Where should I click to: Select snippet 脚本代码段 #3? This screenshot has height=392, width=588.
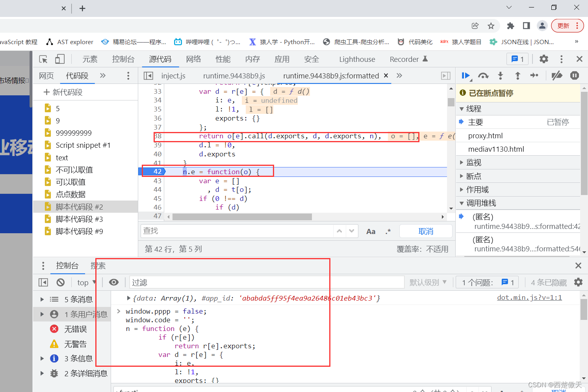coord(79,219)
